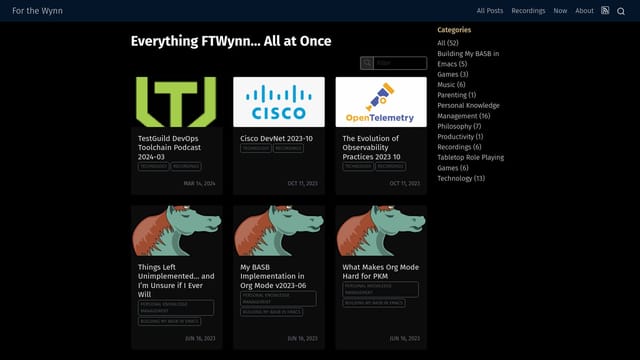Click the Mar 14, 2024 date text
This screenshot has width=640, height=360.
[x=199, y=183]
